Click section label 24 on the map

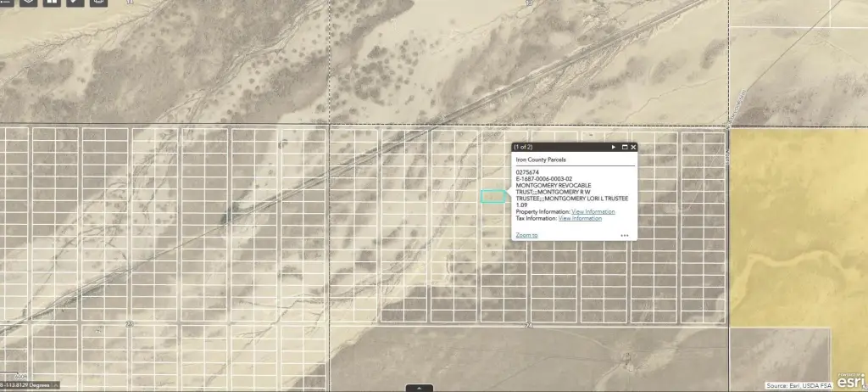[x=526, y=325]
